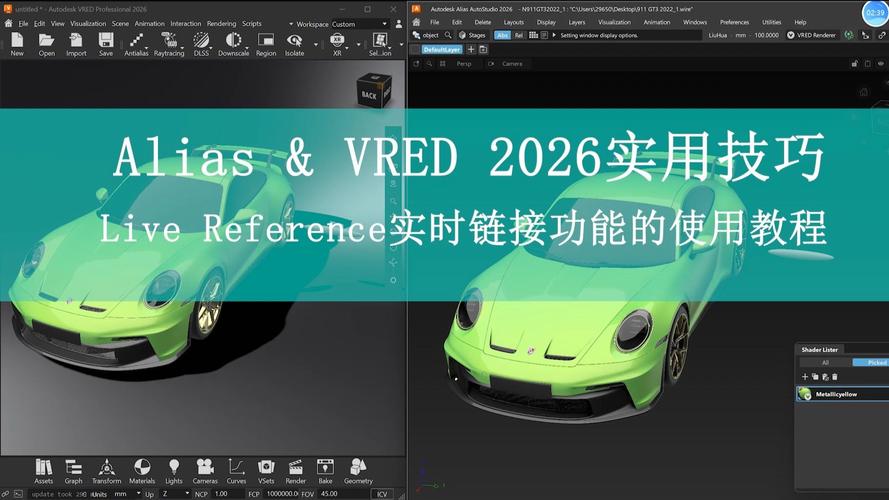Click the NCP value field
Viewport: 889px width, 500px height.
pyautogui.click(x=228, y=494)
